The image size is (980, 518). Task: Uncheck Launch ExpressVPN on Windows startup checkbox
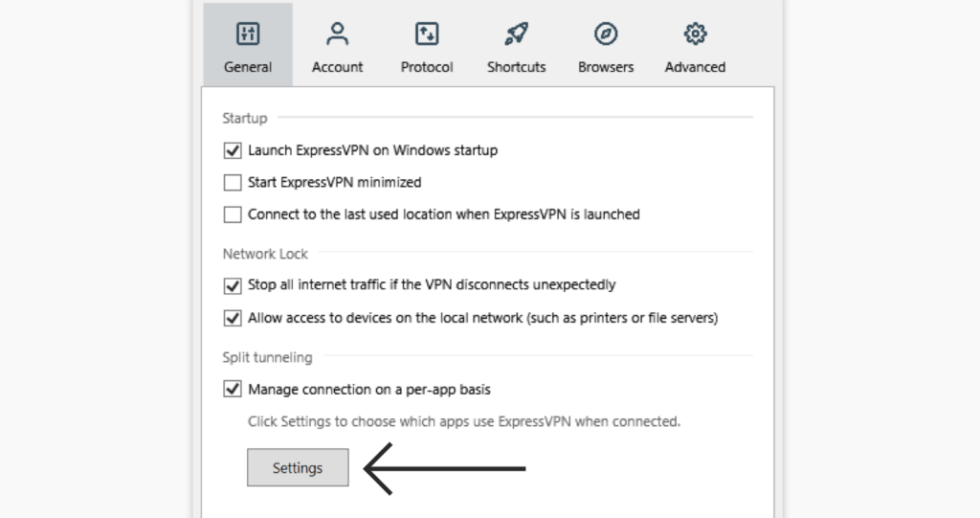tap(233, 150)
